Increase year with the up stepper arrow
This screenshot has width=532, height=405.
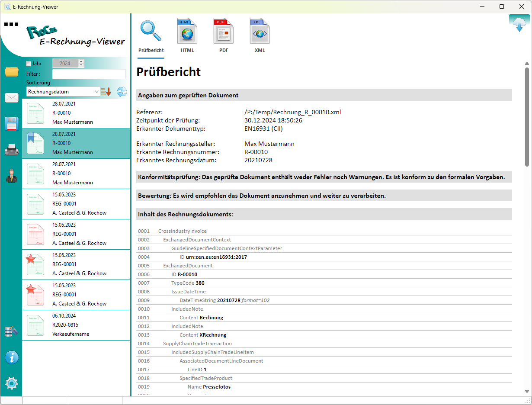pos(81,61)
